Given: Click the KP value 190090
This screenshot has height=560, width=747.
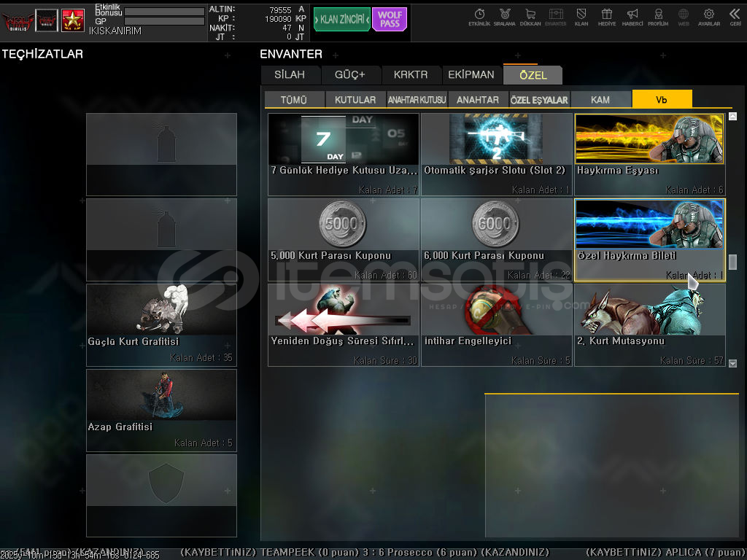Looking at the screenshot, I should point(278,19).
